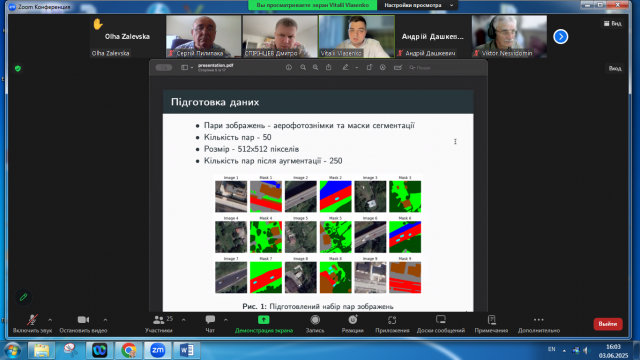Click the green annotation pencil icon
The width and height of the screenshot is (640, 360).
23,297
